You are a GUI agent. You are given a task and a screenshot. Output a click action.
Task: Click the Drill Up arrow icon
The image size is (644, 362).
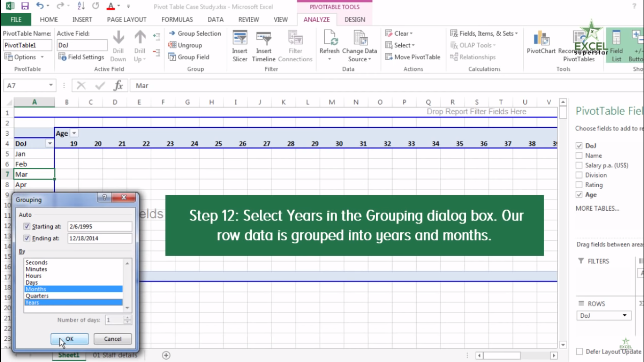(140, 37)
